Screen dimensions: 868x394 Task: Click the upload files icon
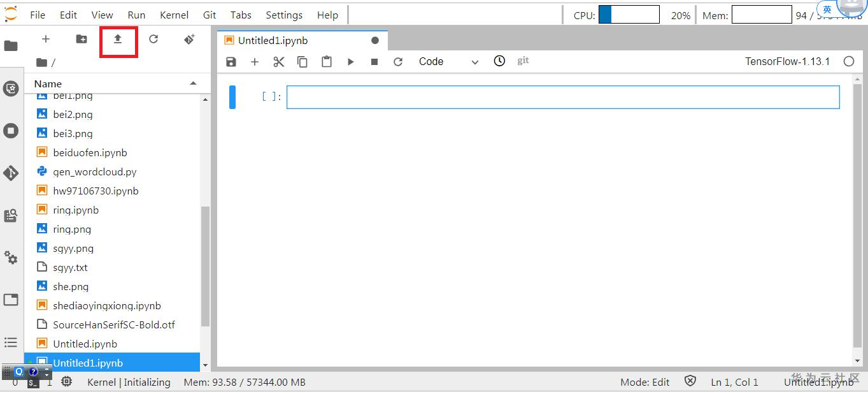[x=118, y=40]
